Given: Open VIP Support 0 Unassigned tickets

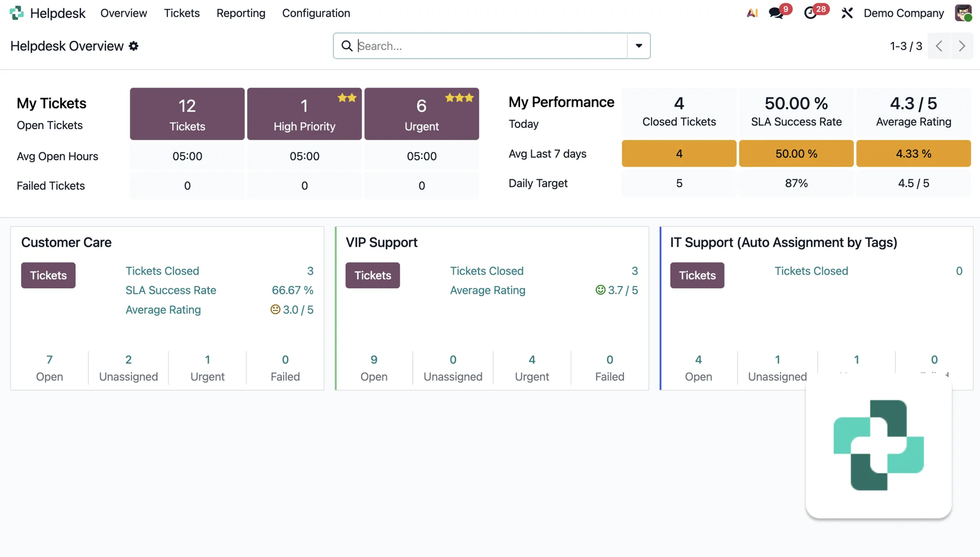Looking at the screenshot, I should 453,368.
